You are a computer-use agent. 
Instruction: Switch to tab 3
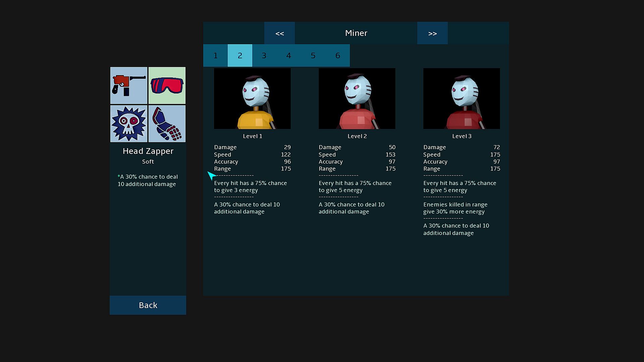click(x=264, y=56)
